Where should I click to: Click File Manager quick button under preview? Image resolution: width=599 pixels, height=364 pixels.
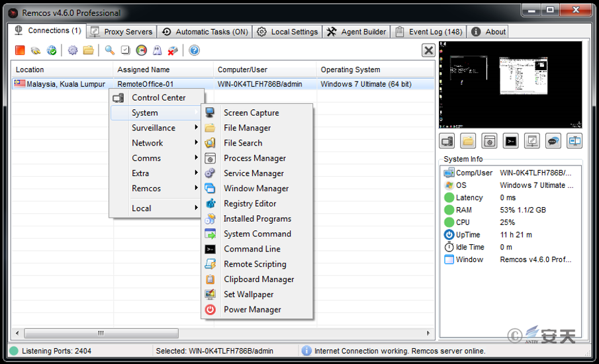click(468, 142)
